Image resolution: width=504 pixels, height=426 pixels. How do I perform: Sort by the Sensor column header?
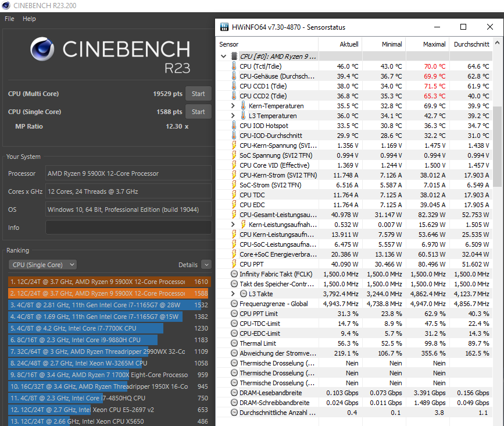(267, 44)
